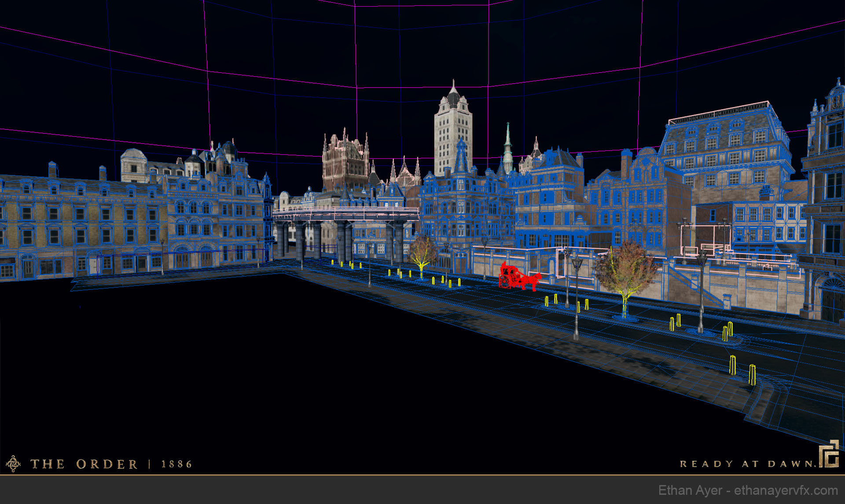
Task: Click the small yellow-wireframe tree near the bridge
Action: coord(423,258)
